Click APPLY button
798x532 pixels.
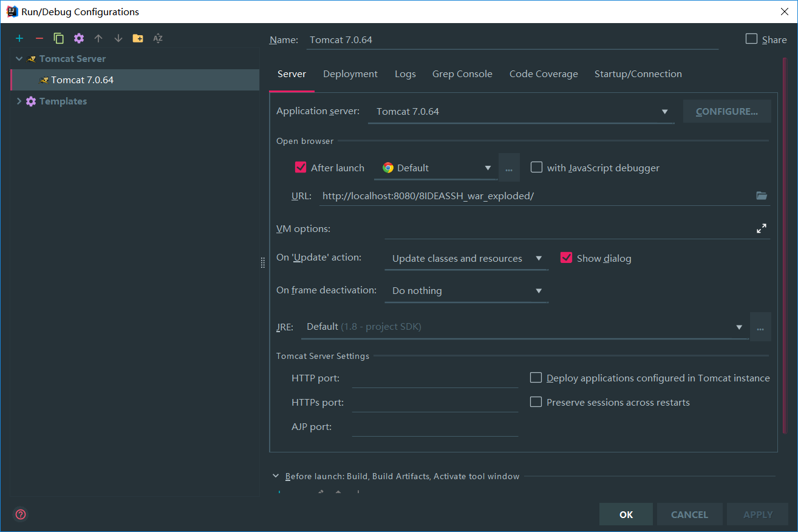(758, 514)
